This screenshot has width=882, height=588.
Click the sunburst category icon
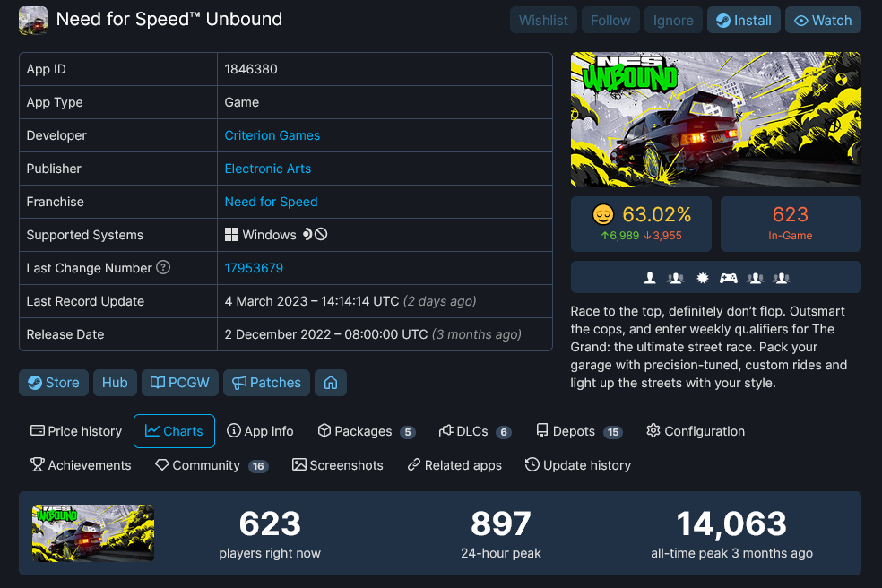[703, 278]
